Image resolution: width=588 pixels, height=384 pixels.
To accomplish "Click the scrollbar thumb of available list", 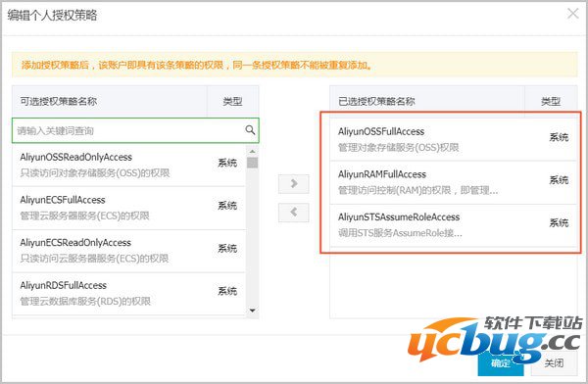I will 253,163.
